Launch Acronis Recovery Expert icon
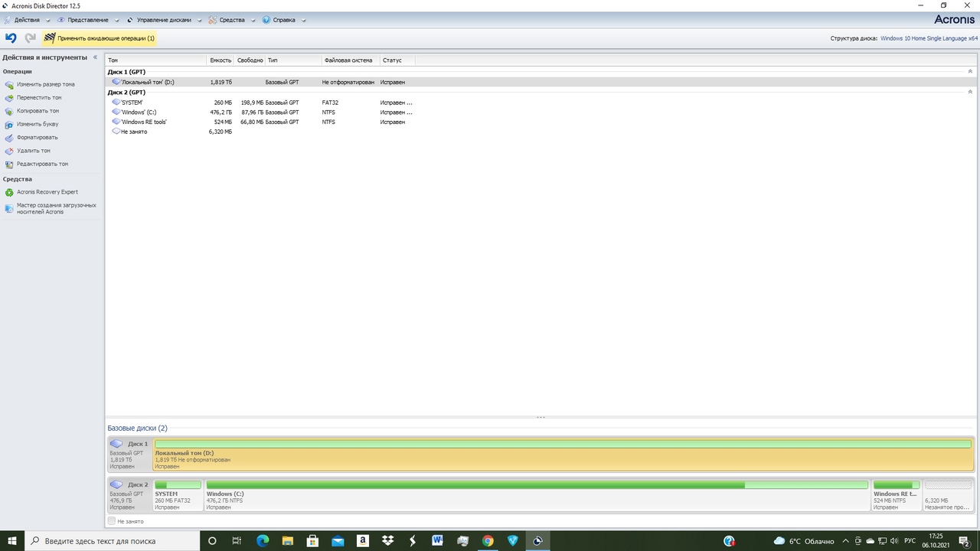 [9, 192]
